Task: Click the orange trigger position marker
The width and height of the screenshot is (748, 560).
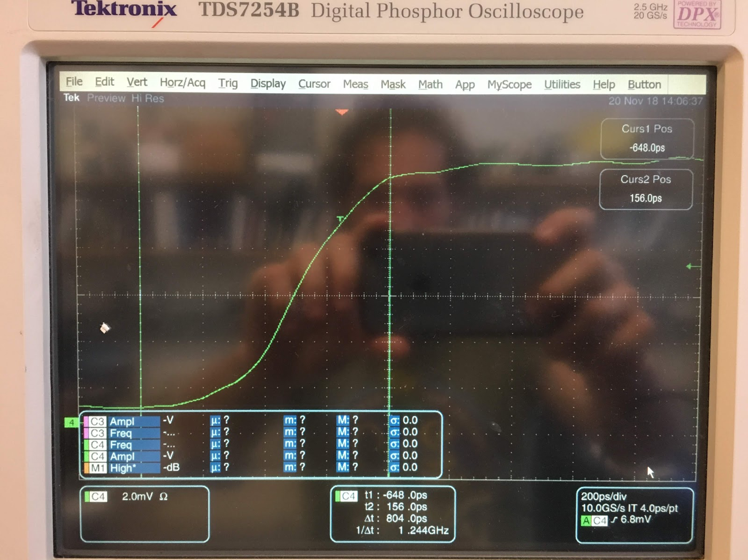Action: coord(342,112)
